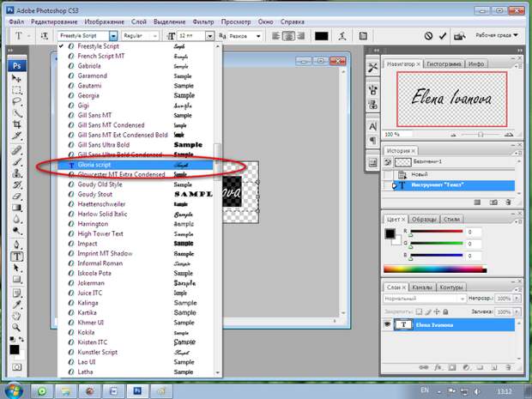The image size is (532, 399).
Task: Click foreground color in Color panel
Action: point(390,233)
